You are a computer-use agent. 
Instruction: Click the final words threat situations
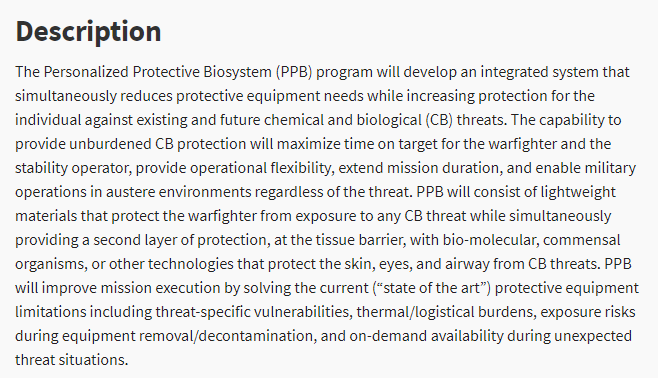[72, 360]
